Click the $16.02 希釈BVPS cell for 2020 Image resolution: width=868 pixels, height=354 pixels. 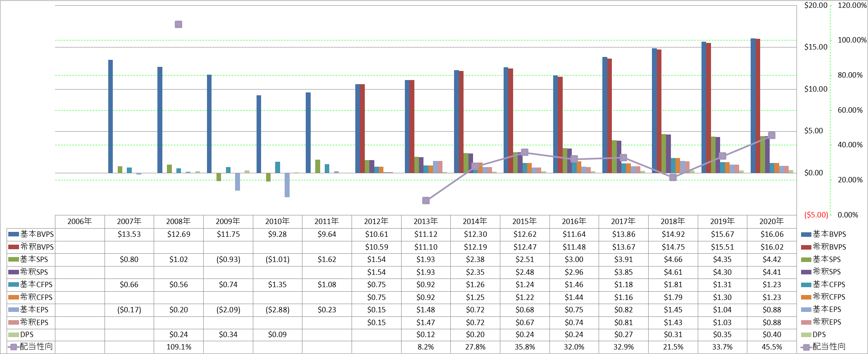pyautogui.click(x=772, y=247)
